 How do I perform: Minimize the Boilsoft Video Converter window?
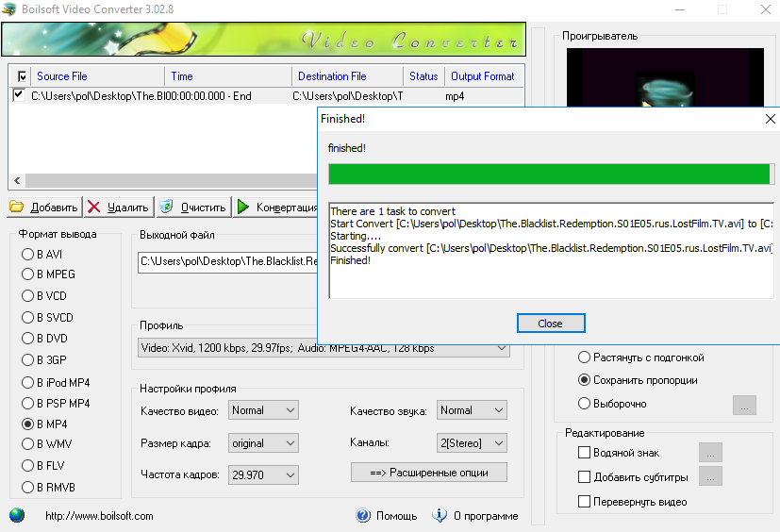[679, 9]
